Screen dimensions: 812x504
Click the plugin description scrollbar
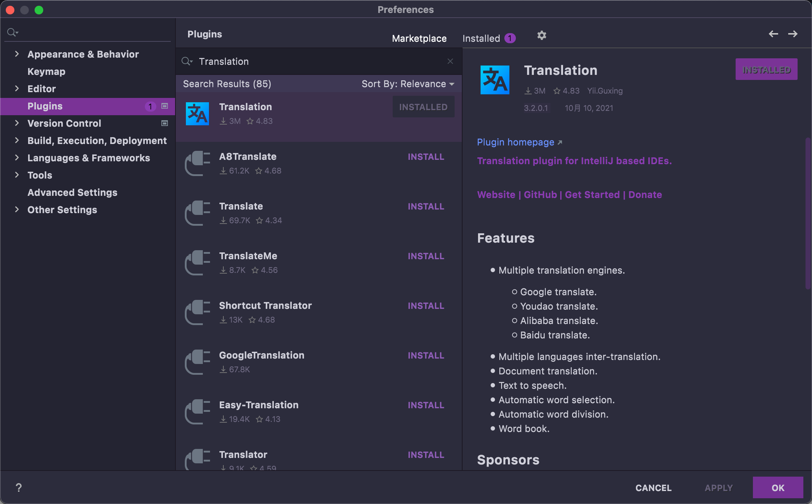[807, 213]
